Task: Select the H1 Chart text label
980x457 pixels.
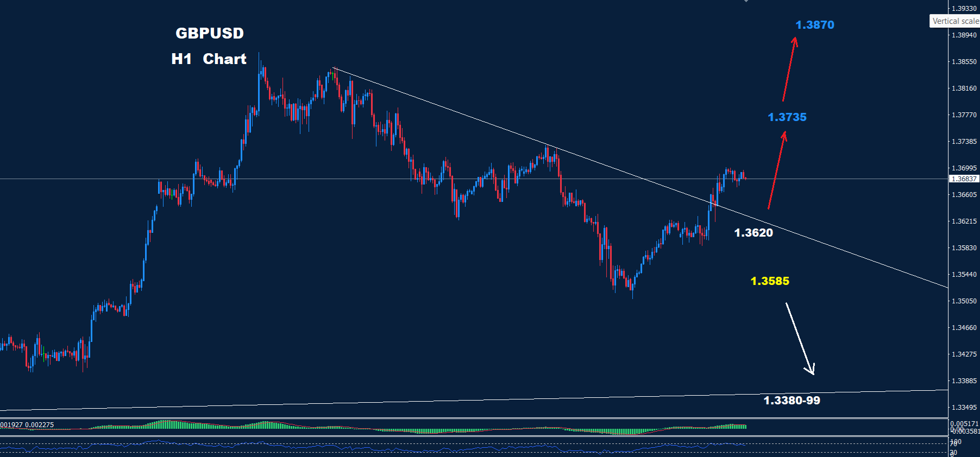Action: 209,59
